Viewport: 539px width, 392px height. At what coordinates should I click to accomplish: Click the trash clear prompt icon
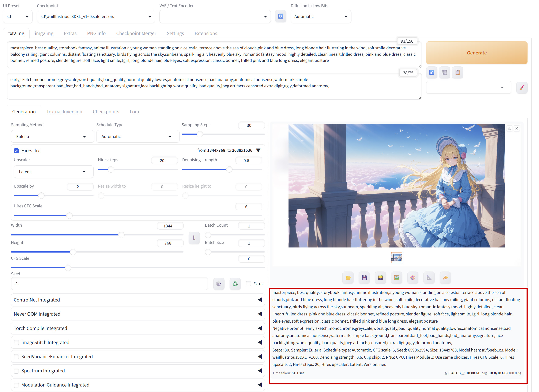[x=444, y=72]
